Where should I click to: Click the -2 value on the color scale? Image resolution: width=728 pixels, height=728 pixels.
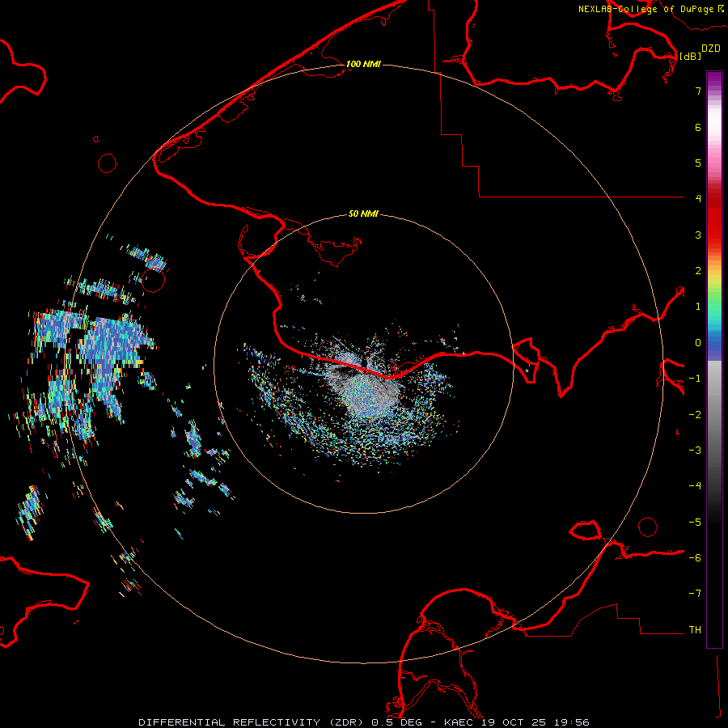point(695,415)
